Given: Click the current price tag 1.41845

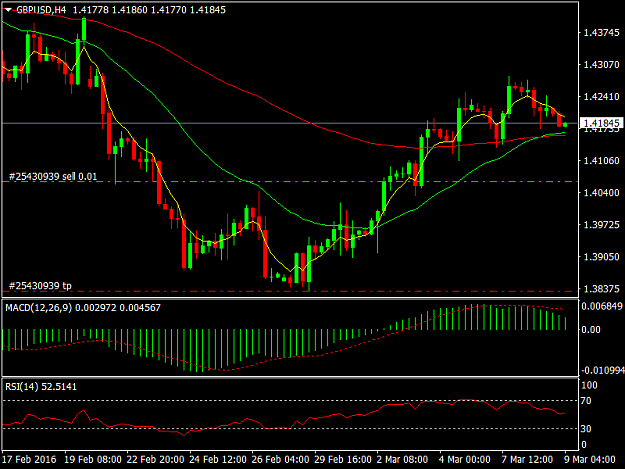Looking at the screenshot, I should (x=601, y=123).
